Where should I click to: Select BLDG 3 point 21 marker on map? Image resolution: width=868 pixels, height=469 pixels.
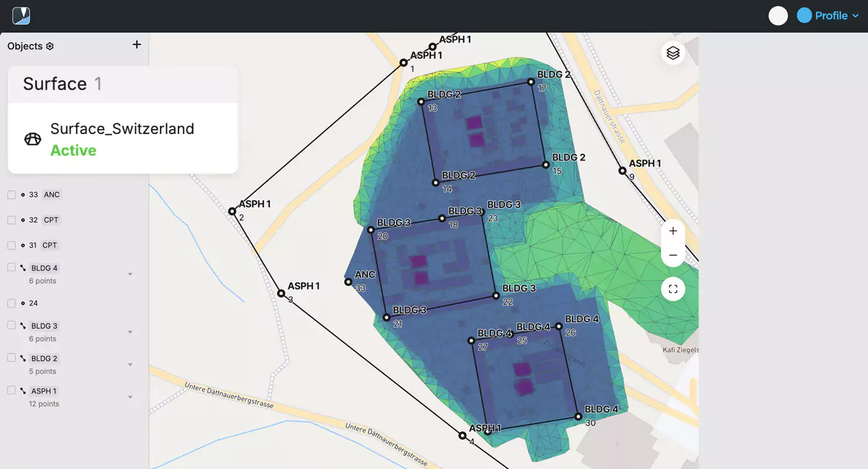(386, 318)
